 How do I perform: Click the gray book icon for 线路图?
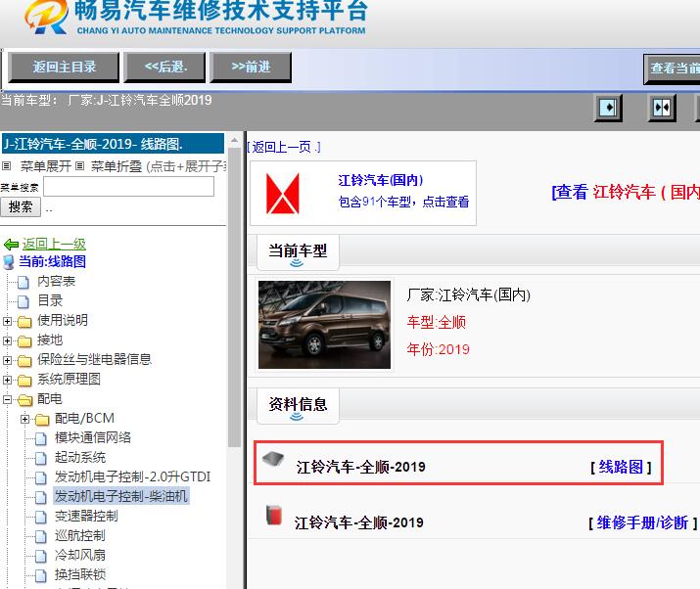pyautogui.click(x=273, y=459)
